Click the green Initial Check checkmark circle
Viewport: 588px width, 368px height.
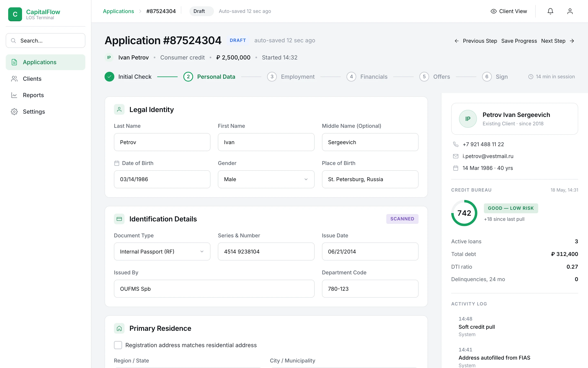pyautogui.click(x=109, y=77)
